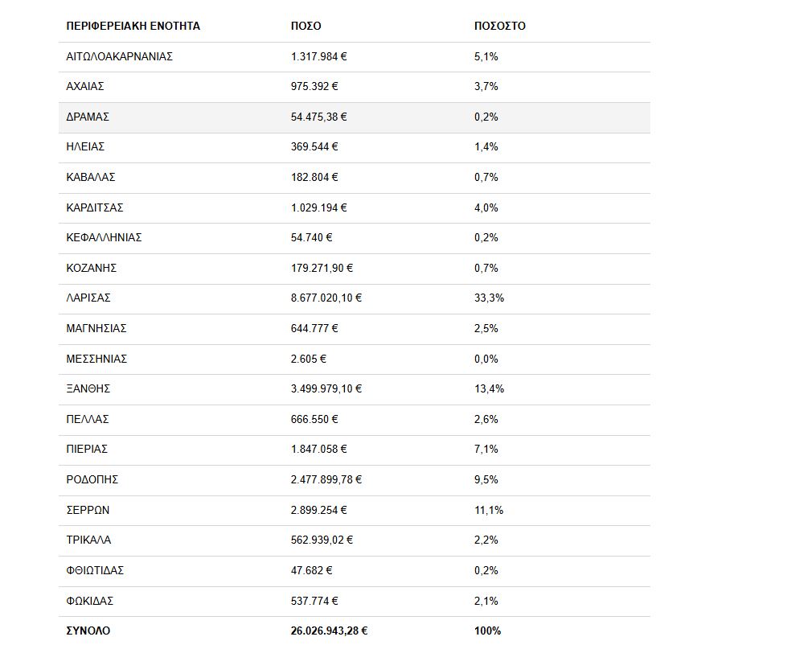Select the ΑΙΤΩΛΟΑΚΑΡΝΑΝΙΑΣ row name

coord(119,56)
